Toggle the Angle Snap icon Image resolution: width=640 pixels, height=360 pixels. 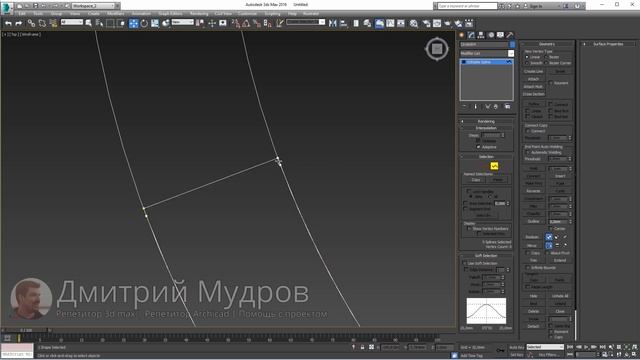point(246,24)
